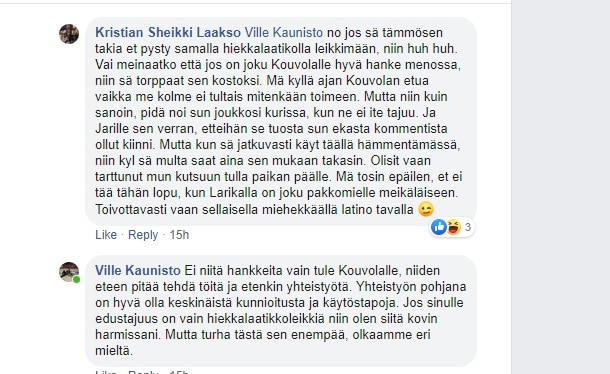The width and height of the screenshot is (610, 374).
Task: Reply to Ville Kaunisto's comment
Action: [x=143, y=372]
